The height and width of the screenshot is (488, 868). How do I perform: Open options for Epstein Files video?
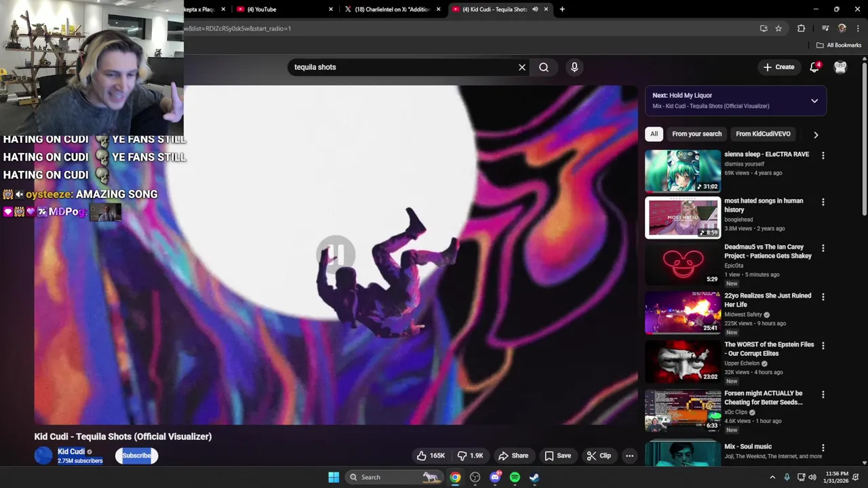tap(823, 346)
